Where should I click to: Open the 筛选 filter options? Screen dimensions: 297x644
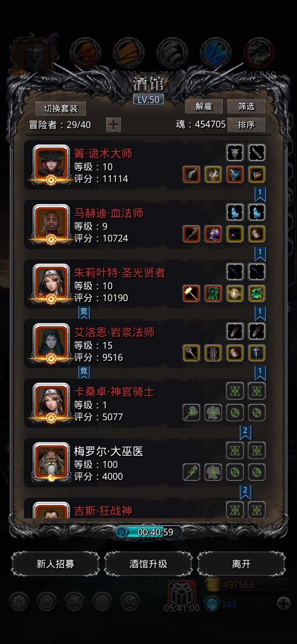click(x=246, y=106)
